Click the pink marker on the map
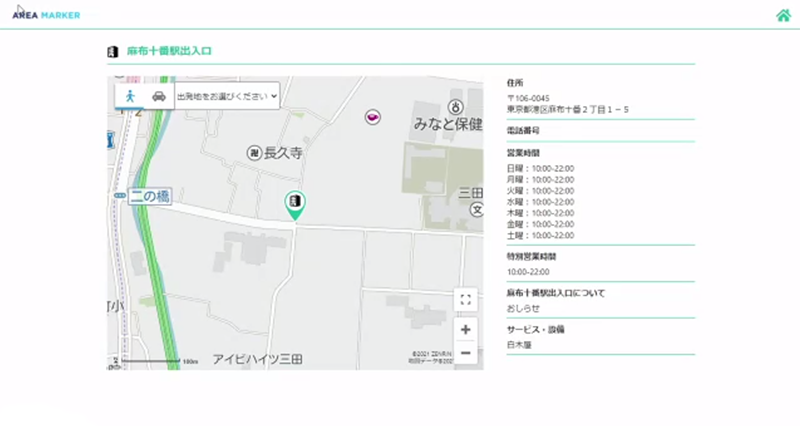Screen dimensions: 800x426 pos(371,118)
